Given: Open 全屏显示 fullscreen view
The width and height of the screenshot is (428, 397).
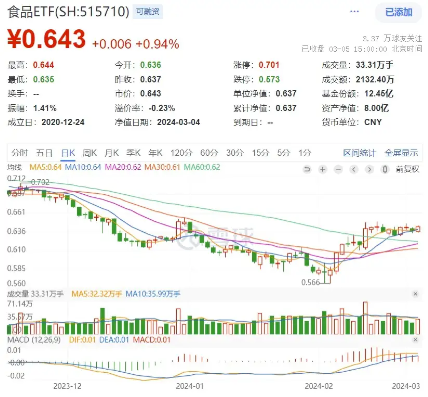Looking at the screenshot, I should tap(401, 153).
